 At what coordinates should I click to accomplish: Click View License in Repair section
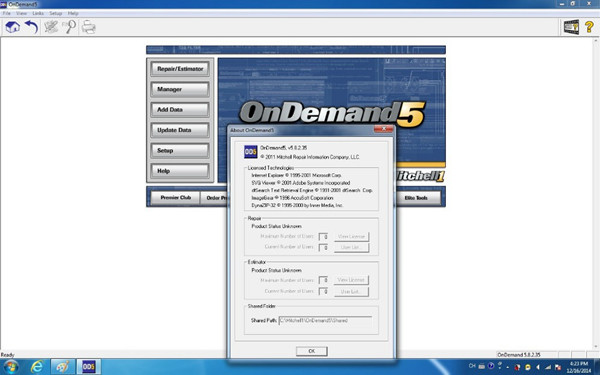351,236
